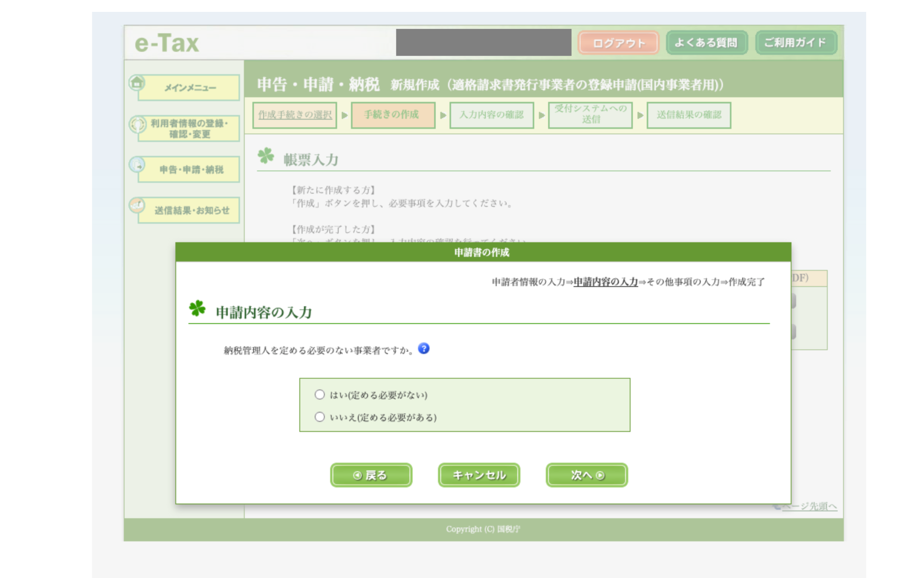924x578 pixels.
Task: Open 申告・申請・納税 sidebar menu
Action: point(189,169)
